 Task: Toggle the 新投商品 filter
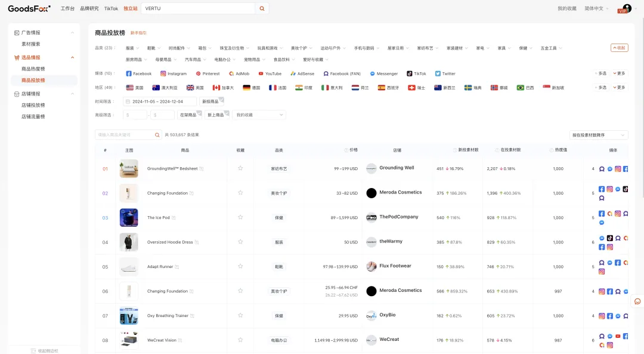pyautogui.click(x=212, y=101)
